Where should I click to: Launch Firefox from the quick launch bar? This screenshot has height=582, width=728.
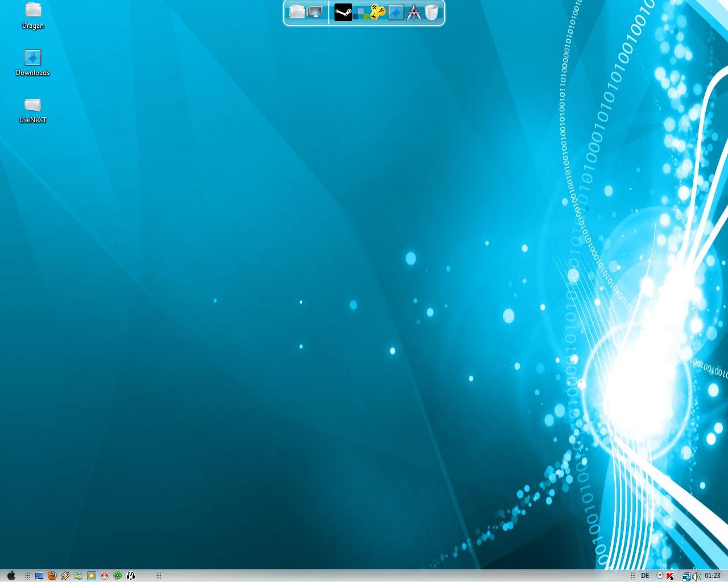[x=52, y=576]
